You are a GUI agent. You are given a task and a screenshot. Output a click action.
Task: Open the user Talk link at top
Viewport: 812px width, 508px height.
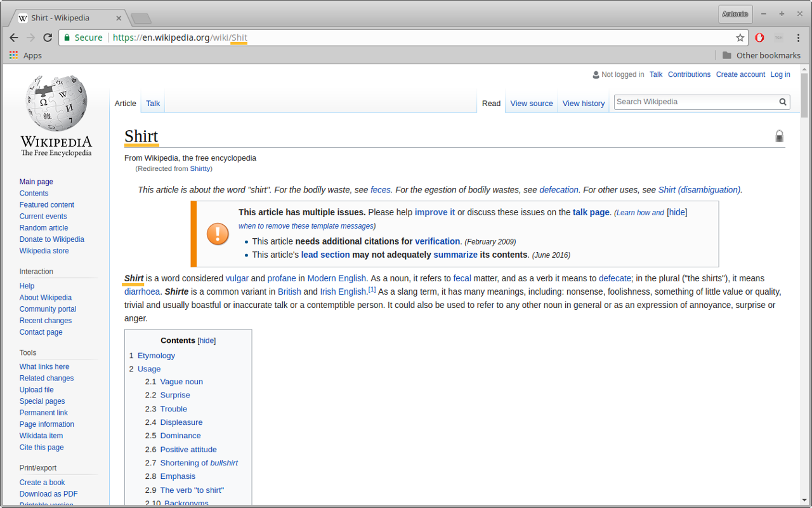coord(656,74)
